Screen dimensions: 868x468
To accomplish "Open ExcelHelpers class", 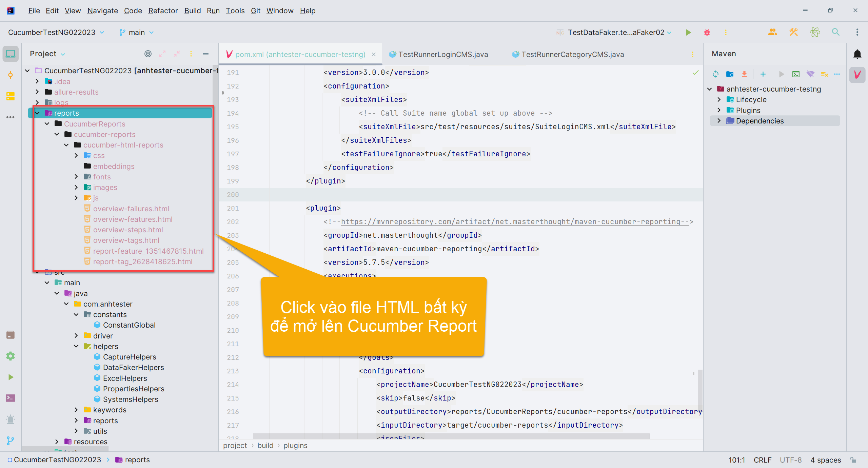I will (x=125, y=378).
